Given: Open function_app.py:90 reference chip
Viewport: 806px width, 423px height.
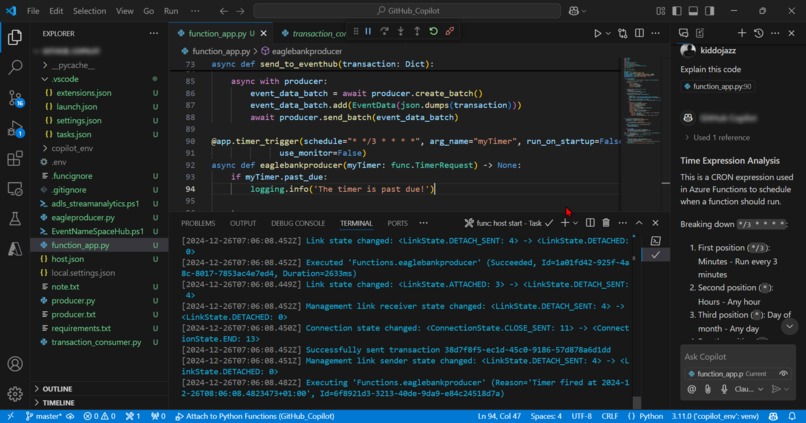Looking at the screenshot, I should 718,86.
